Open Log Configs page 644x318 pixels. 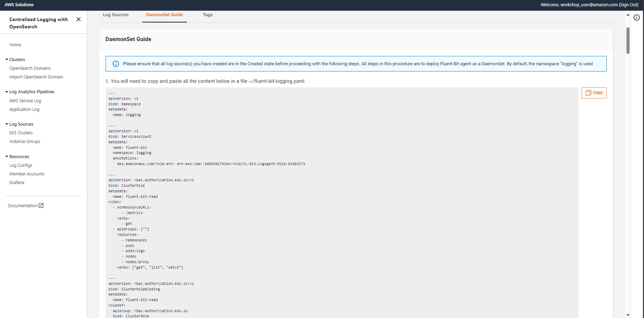21,165
